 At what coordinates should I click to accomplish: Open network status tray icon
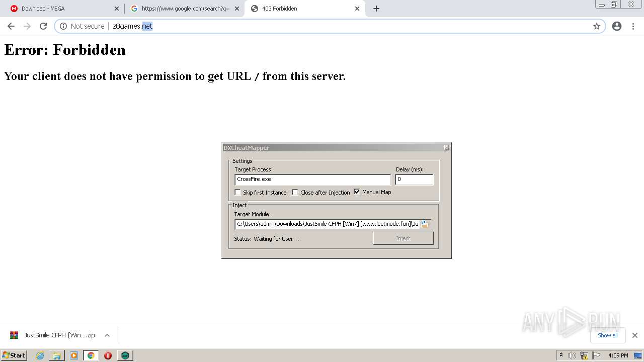[x=584, y=355]
